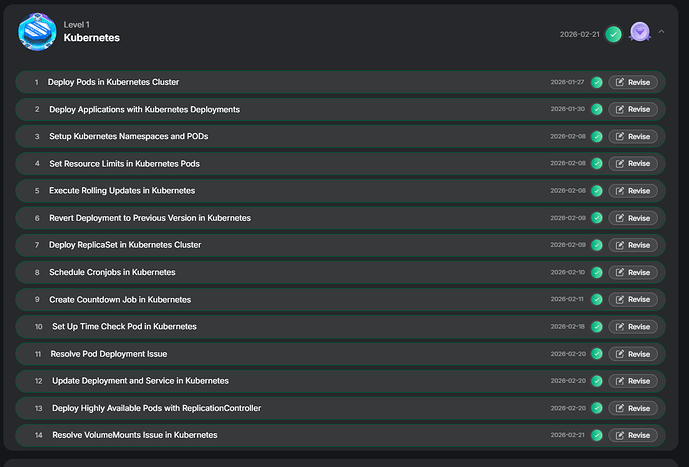Image resolution: width=689 pixels, height=467 pixels.
Task: Open task Revert Deployment to Previous Version
Action: (150, 218)
